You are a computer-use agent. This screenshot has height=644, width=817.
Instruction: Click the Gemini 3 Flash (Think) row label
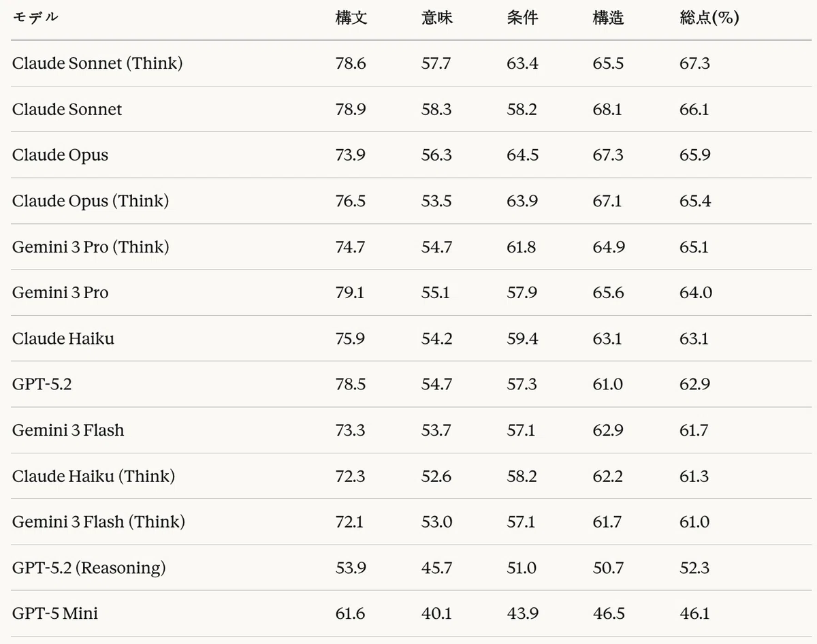(99, 521)
